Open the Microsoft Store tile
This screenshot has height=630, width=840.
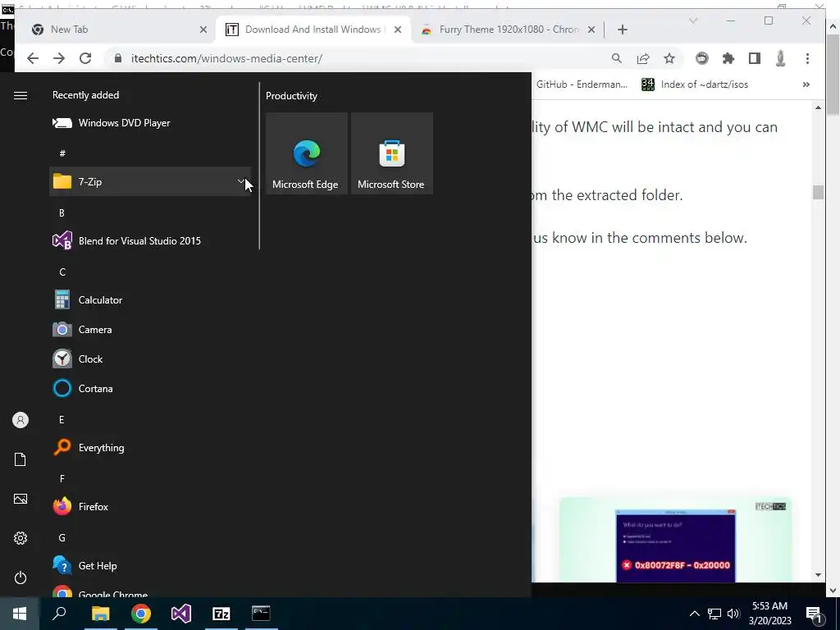(x=391, y=153)
